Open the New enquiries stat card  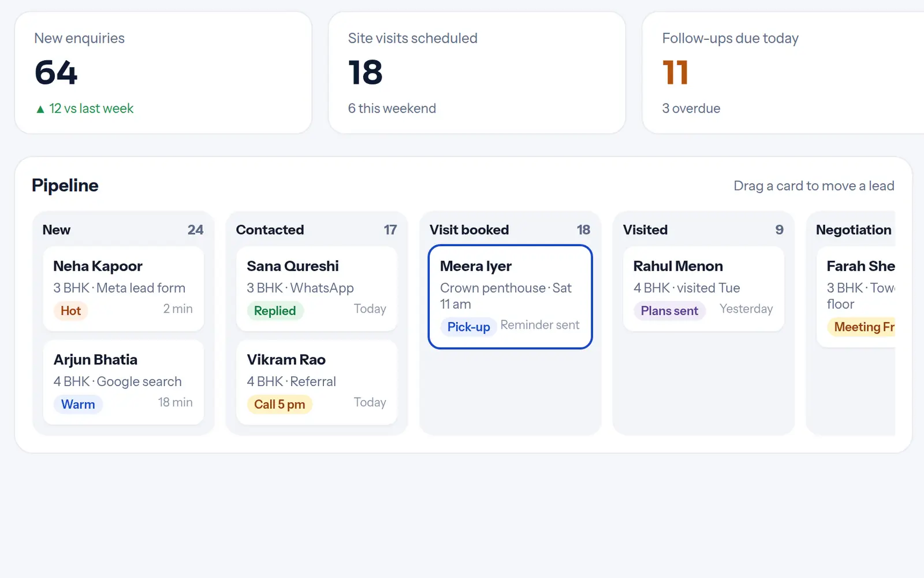(163, 73)
